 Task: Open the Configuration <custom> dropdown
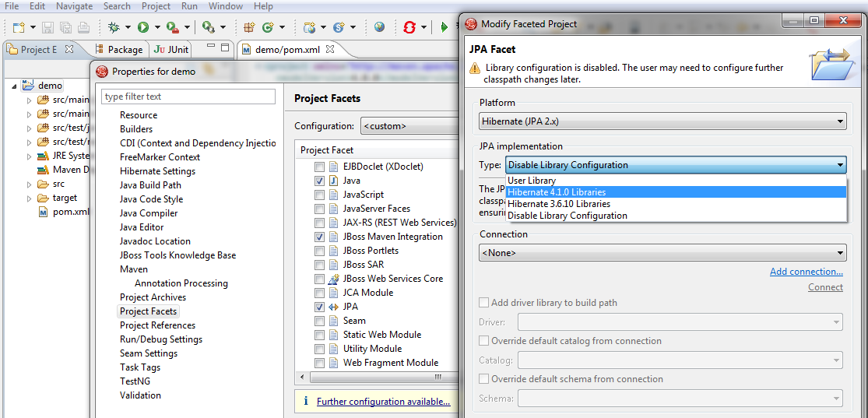pos(410,125)
